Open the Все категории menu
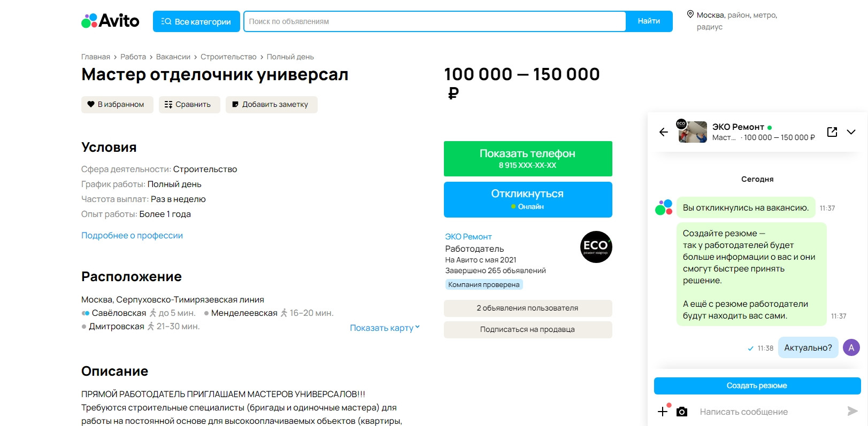This screenshot has width=868, height=426. tap(196, 21)
